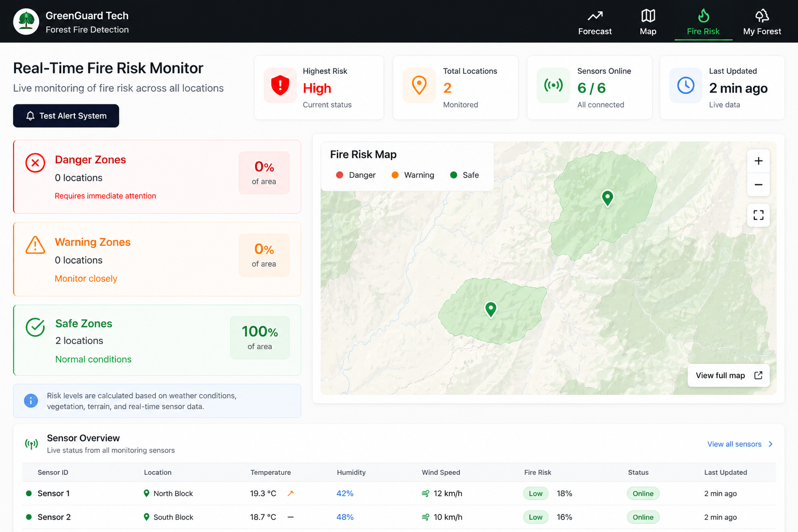This screenshot has width=798, height=532.
Task: Click the Online badge for Sensor 2
Action: (x=643, y=517)
